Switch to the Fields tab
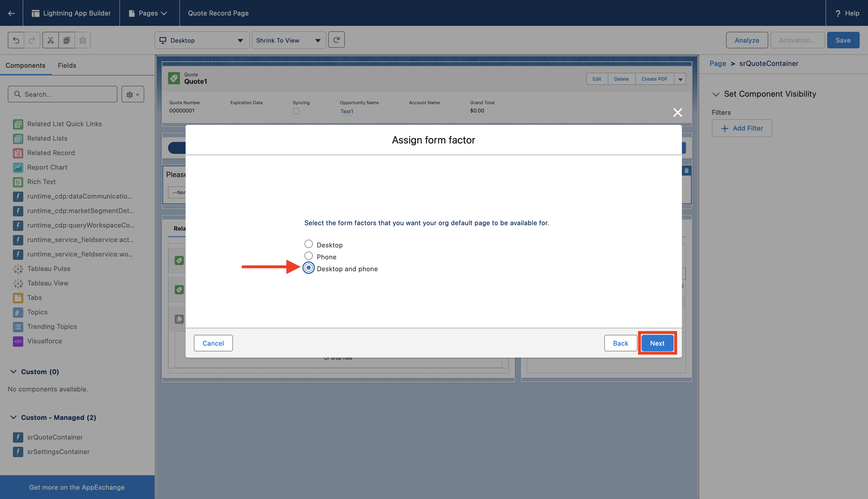Screen dimensions: 868x499 coord(67,65)
